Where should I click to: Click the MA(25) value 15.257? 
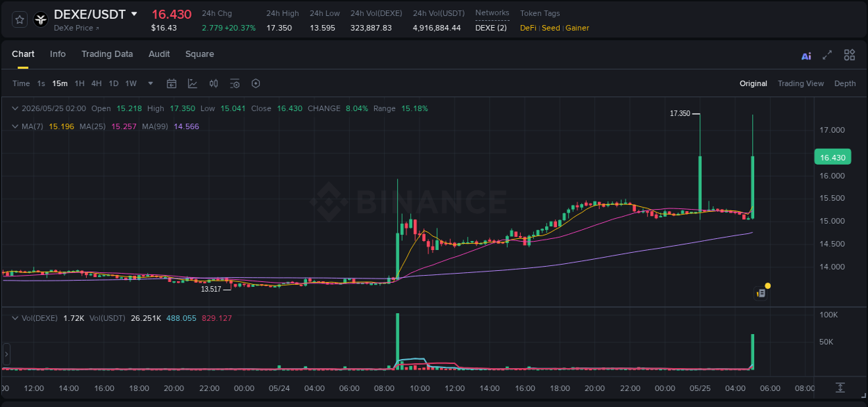click(x=124, y=126)
